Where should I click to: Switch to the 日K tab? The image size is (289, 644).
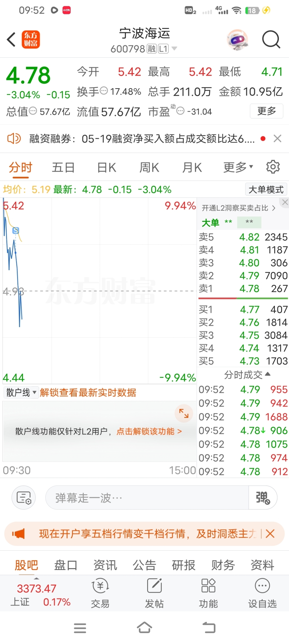[107, 168]
